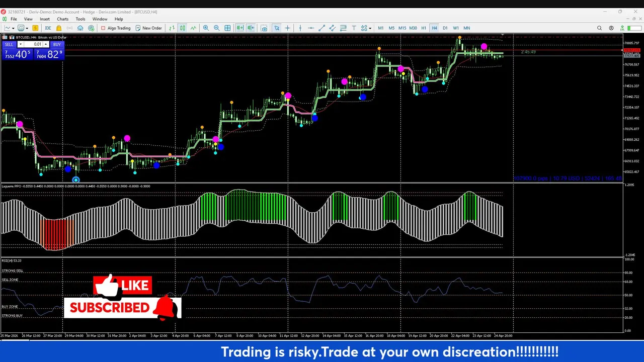The image size is (644, 362).
Task: Select the equidistant channel tool
Action: (x=333, y=28)
